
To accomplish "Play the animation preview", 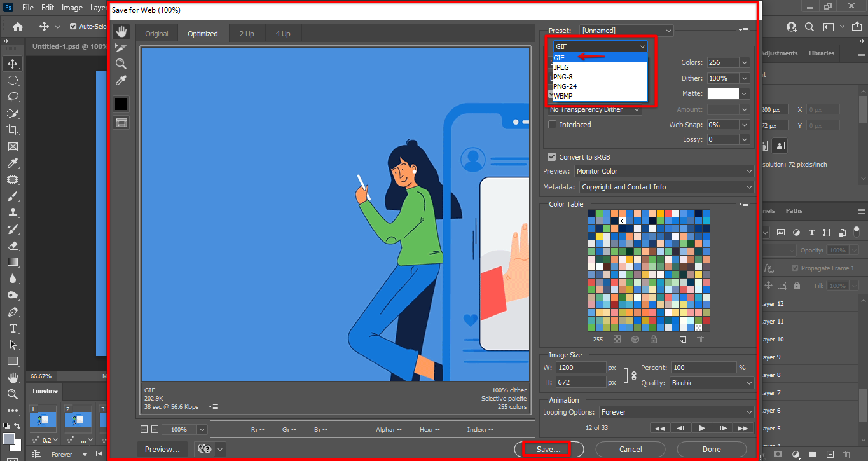I will tap(701, 428).
